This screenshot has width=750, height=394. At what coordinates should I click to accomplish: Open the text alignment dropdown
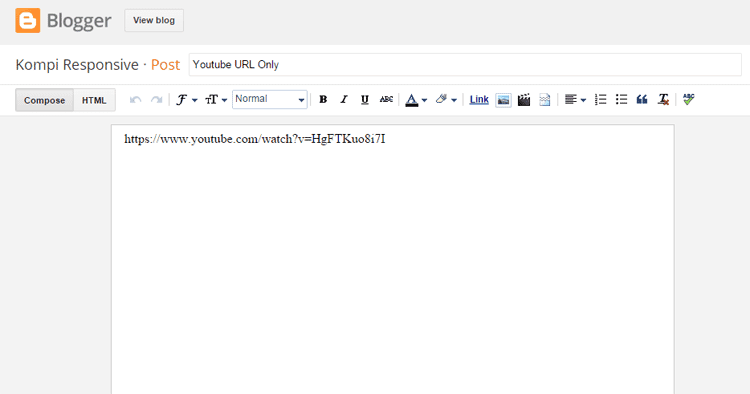[x=575, y=99]
